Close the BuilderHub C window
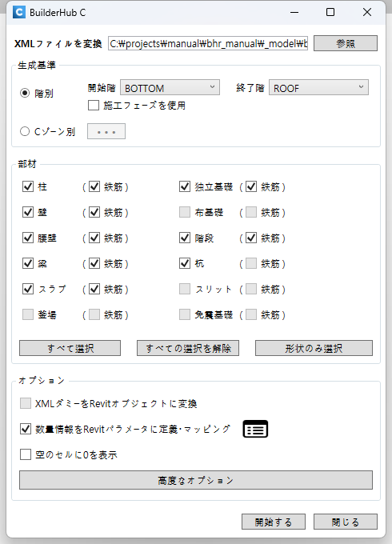 coord(367,13)
